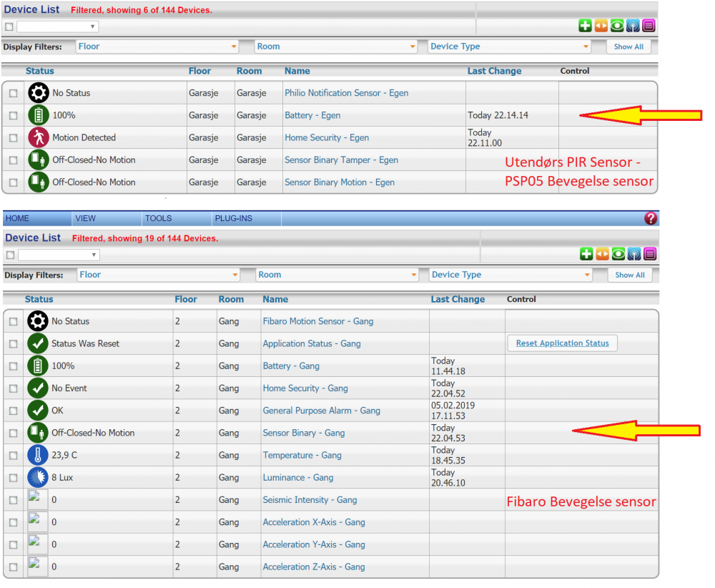Select the checkbox for the Luminance - Gang row
Screen dimensions: 715x588
tap(13, 478)
